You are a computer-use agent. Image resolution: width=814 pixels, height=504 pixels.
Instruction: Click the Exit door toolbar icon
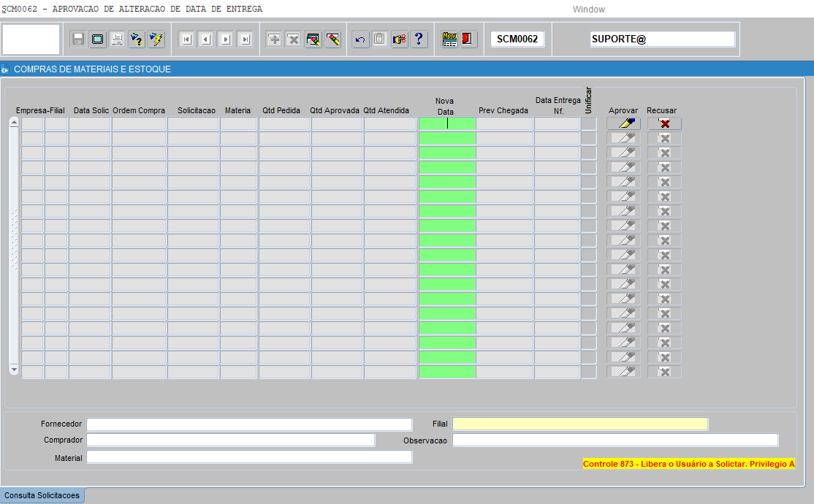coord(468,39)
